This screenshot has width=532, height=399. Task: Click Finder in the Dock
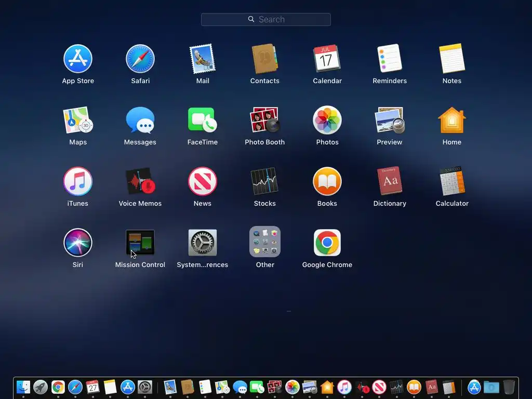pos(23,387)
